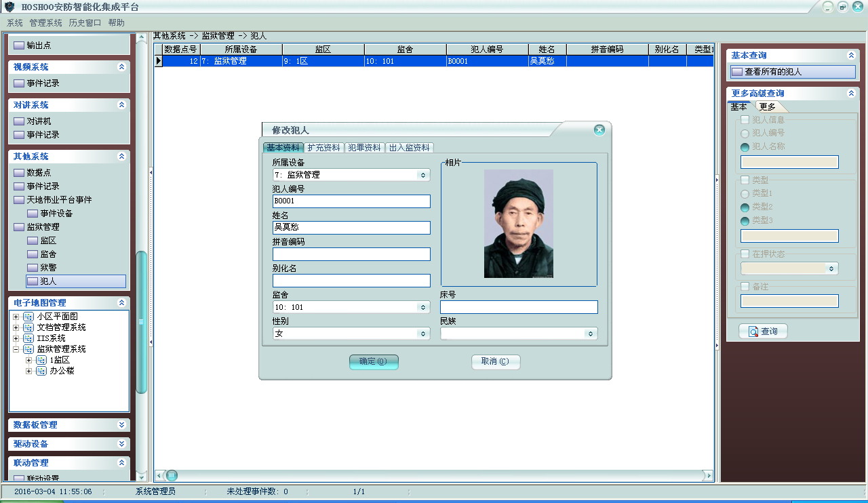Click the 查看所有的犯人 icon

737,72
